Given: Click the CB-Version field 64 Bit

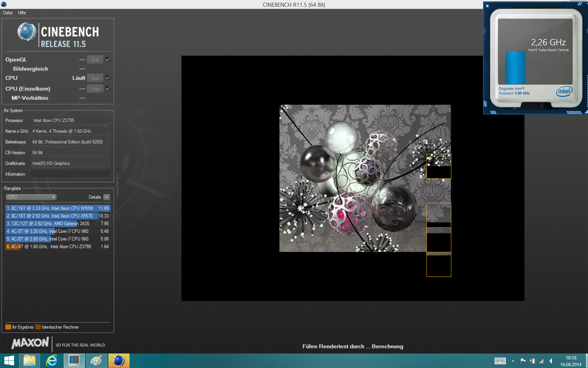Looking at the screenshot, I should [70, 153].
